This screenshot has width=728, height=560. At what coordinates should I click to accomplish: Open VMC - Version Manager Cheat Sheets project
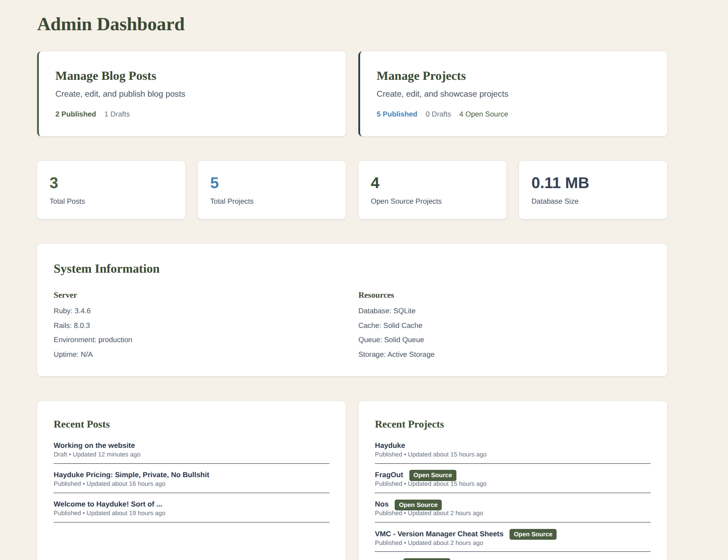[x=439, y=534]
